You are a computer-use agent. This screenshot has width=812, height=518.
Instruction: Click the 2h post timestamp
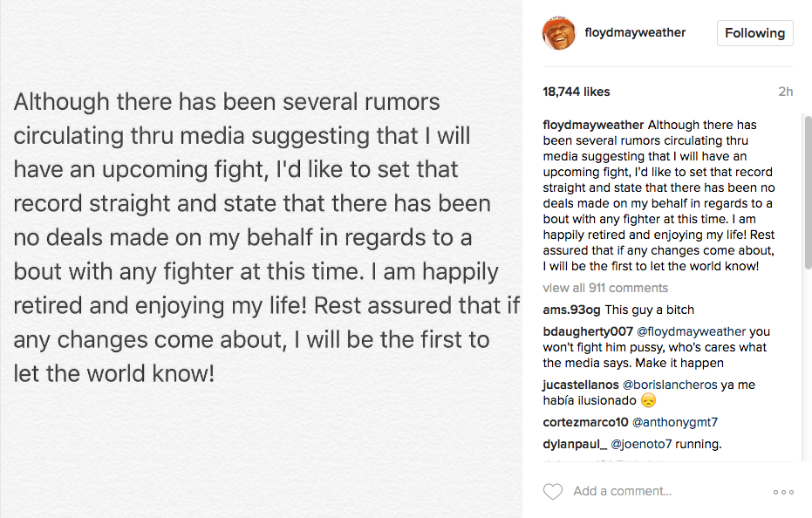point(785,92)
